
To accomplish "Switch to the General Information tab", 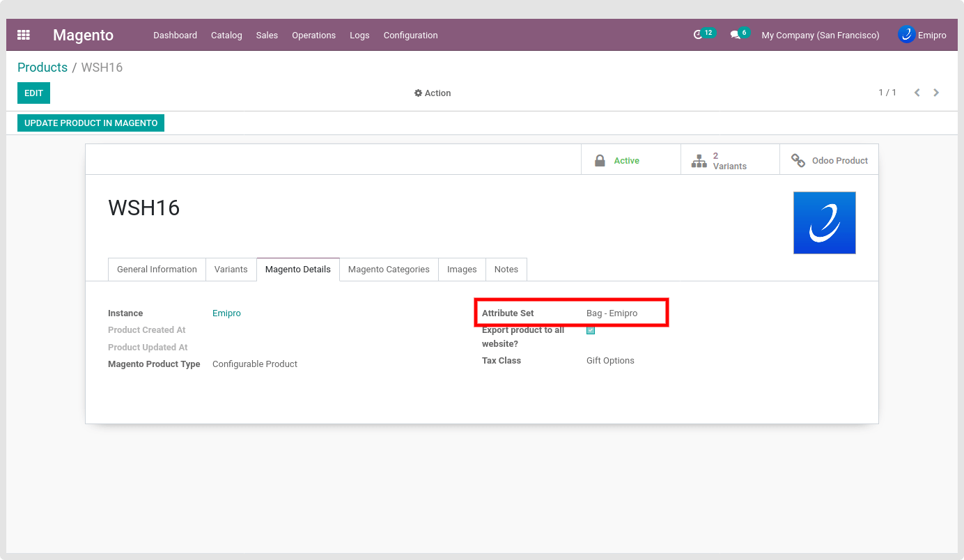I will pos(157,270).
